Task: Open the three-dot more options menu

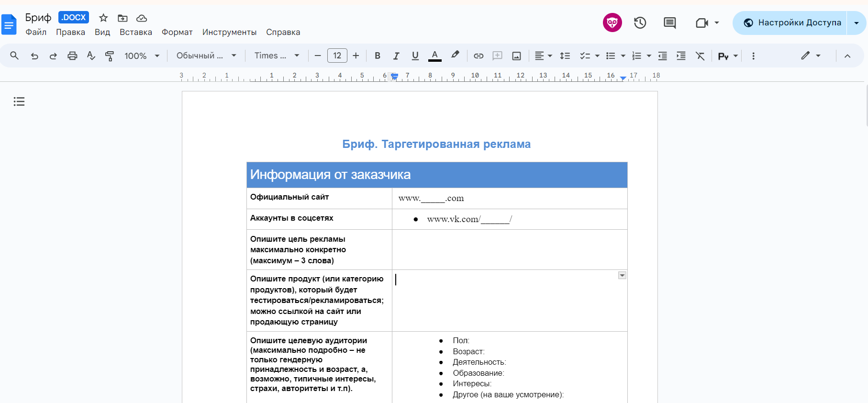Action: (753, 56)
